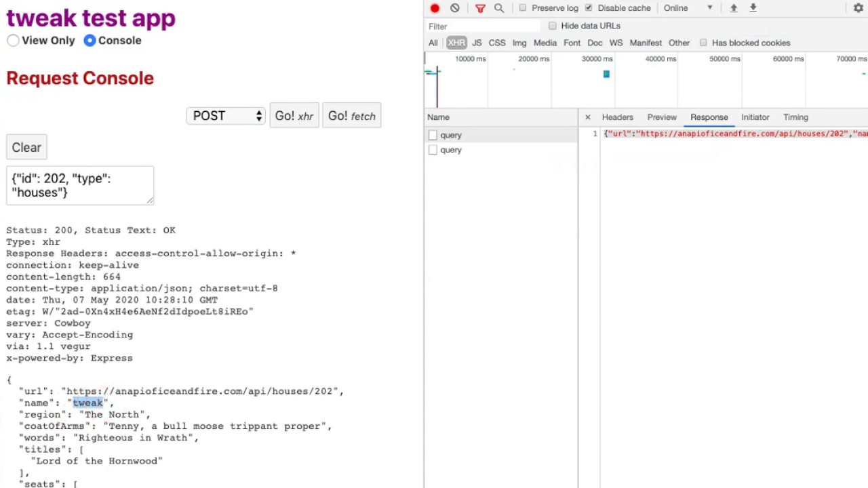Click the Name column header
The width and height of the screenshot is (868, 488).
point(501,117)
